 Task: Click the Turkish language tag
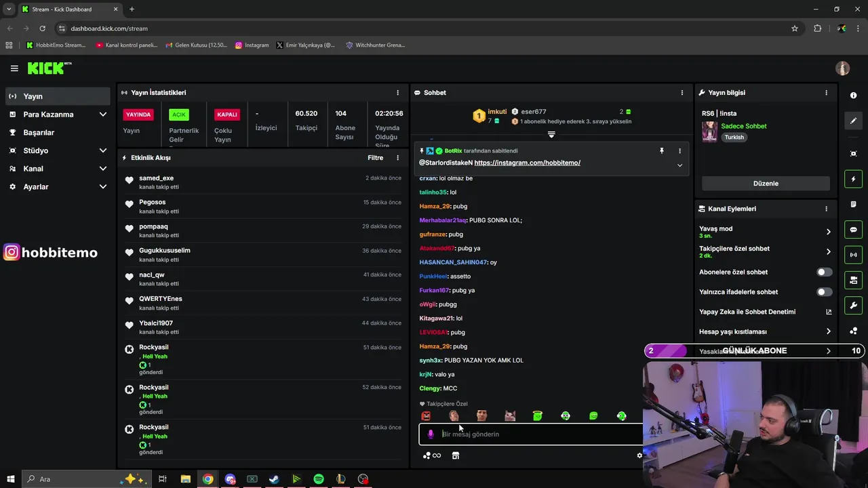[x=734, y=137]
